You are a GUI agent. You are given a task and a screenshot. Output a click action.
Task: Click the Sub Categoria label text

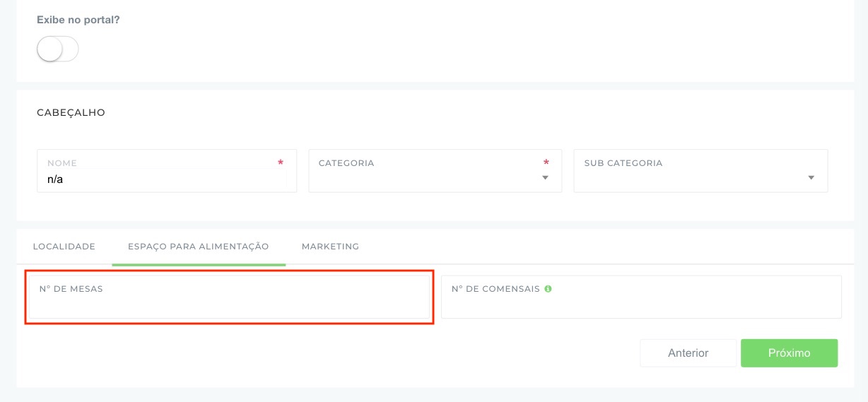click(x=623, y=163)
